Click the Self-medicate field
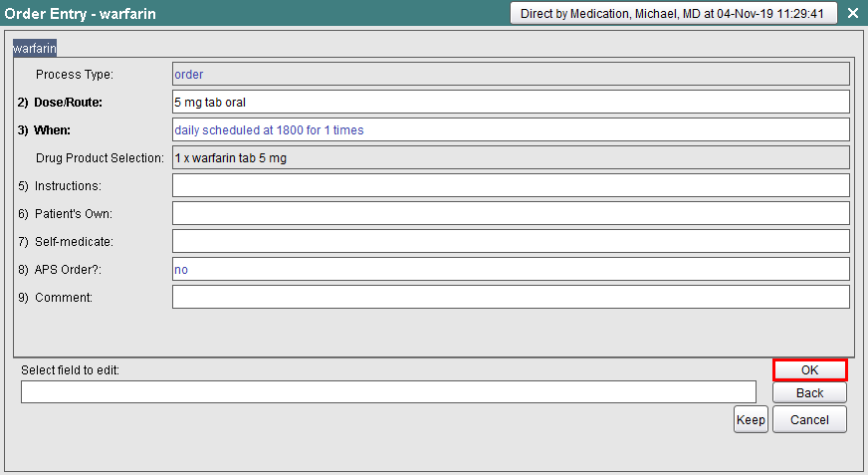Image resolution: width=868 pixels, height=475 pixels. pos(511,241)
